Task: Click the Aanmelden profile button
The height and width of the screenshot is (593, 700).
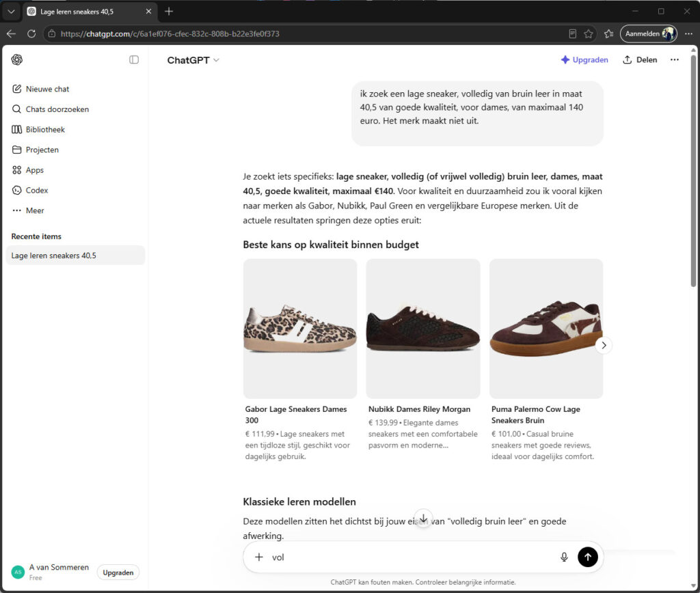Action: click(648, 33)
